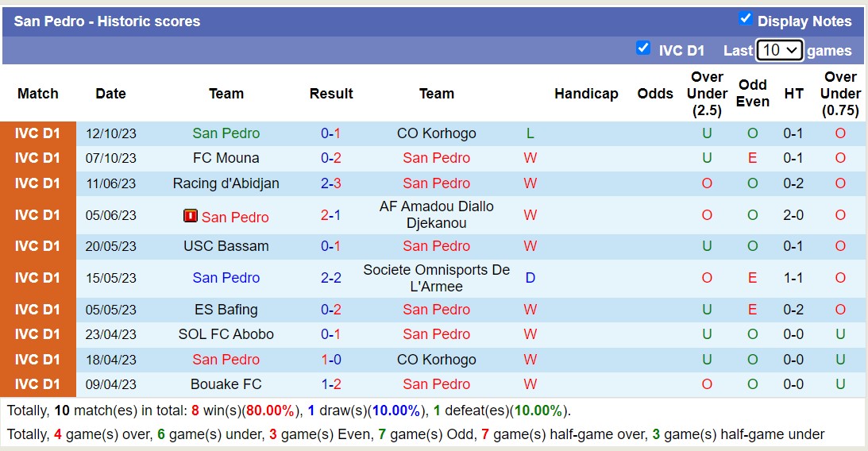This screenshot has width=868, height=451.
Task: Open the Last games count dropdown
Action: tap(780, 50)
